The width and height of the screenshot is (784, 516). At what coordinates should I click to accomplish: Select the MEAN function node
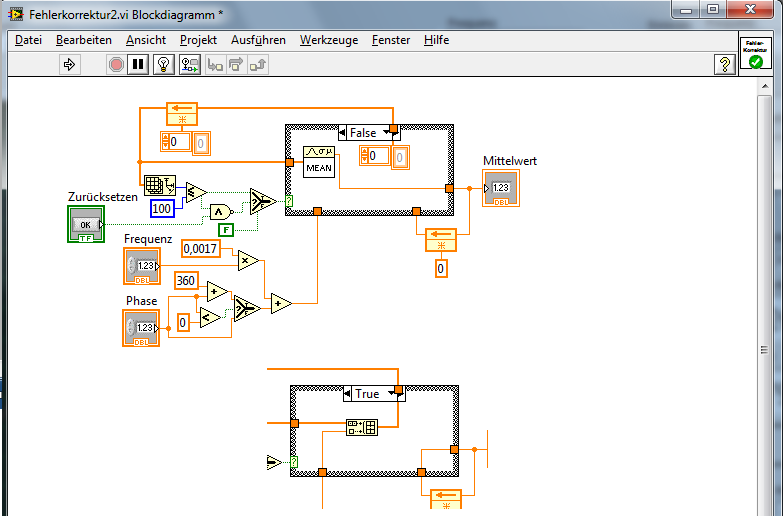(x=318, y=162)
